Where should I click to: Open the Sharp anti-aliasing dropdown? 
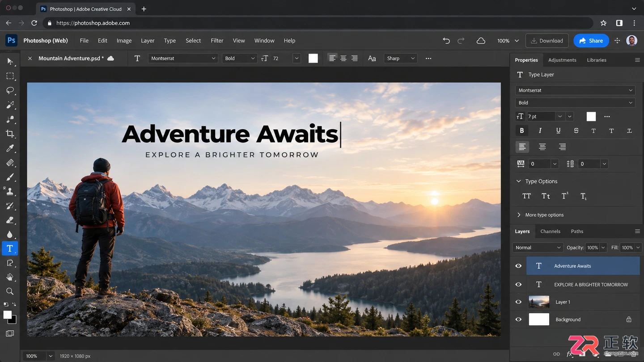pyautogui.click(x=401, y=58)
